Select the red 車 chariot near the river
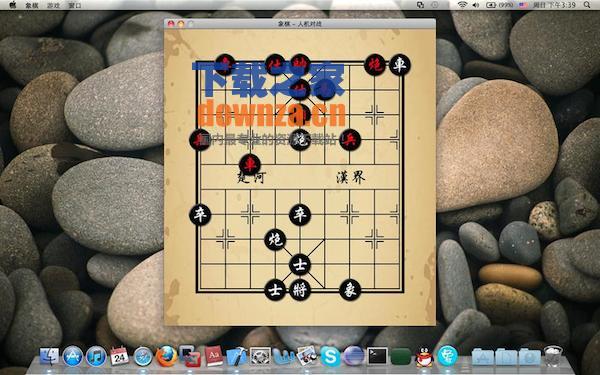 [250, 165]
